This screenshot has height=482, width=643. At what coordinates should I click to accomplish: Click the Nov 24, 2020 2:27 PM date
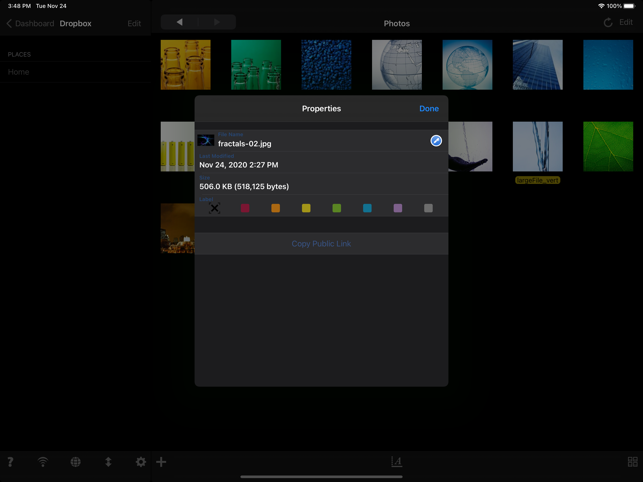(x=239, y=165)
